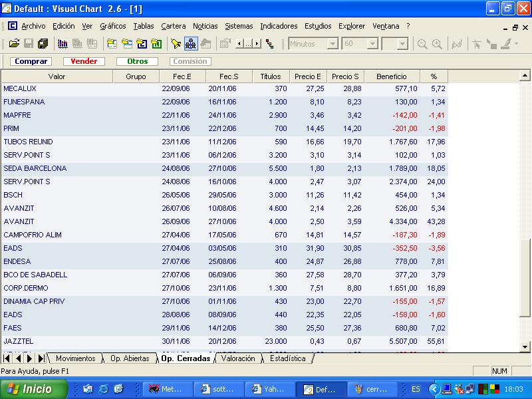
Task: Toggle the highlighted portfolio network icon
Action: coord(191,44)
